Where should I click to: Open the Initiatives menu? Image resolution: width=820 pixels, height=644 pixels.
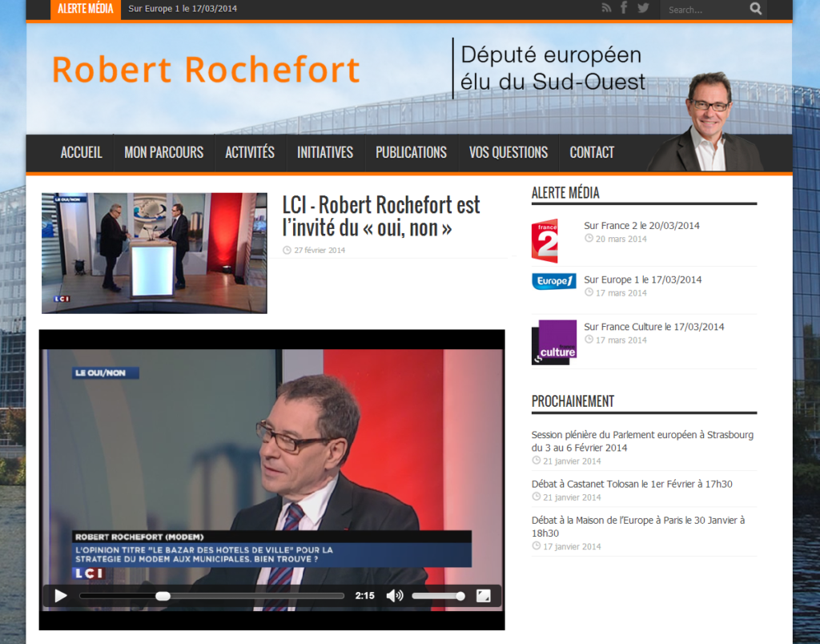coord(325,152)
